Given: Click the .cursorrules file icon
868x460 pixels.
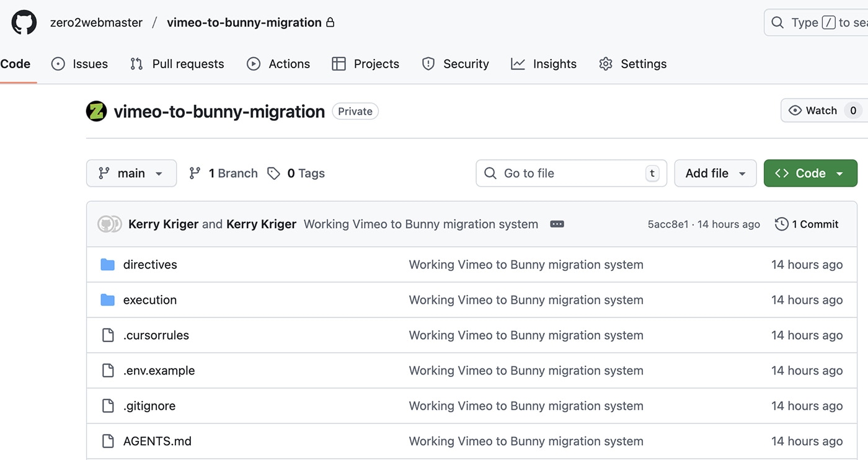Looking at the screenshot, I should point(108,335).
